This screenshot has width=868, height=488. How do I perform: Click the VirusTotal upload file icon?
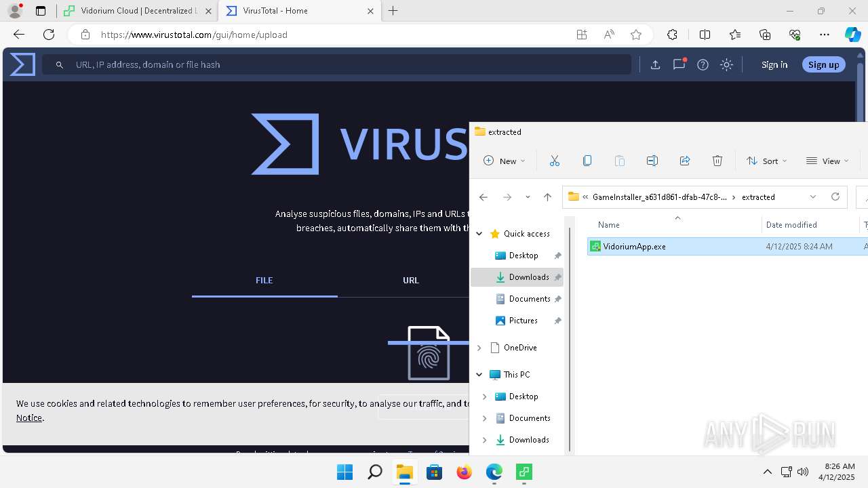click(x=655, y=64)
